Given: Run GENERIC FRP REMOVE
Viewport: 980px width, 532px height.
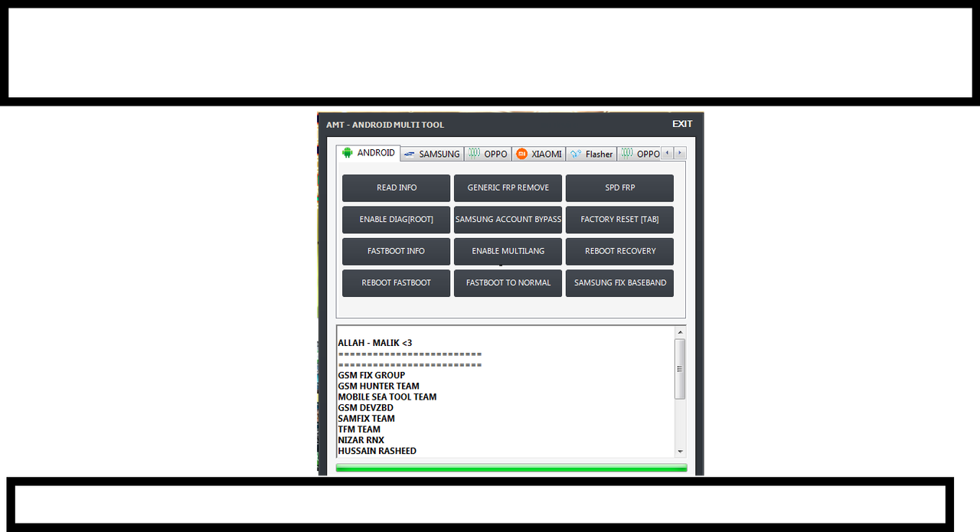Looking at the screenshot, I should [508, 188].
